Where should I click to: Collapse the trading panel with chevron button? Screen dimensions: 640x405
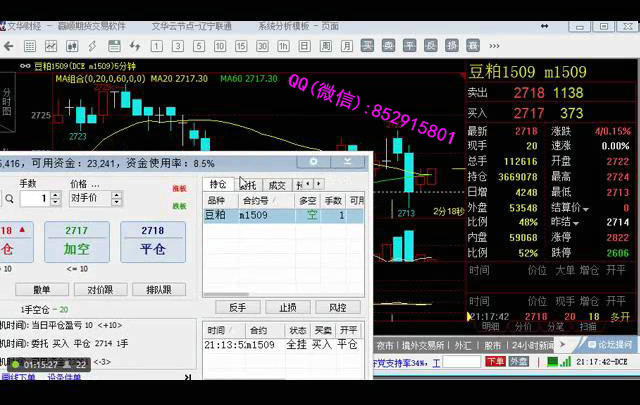(347, 160)
